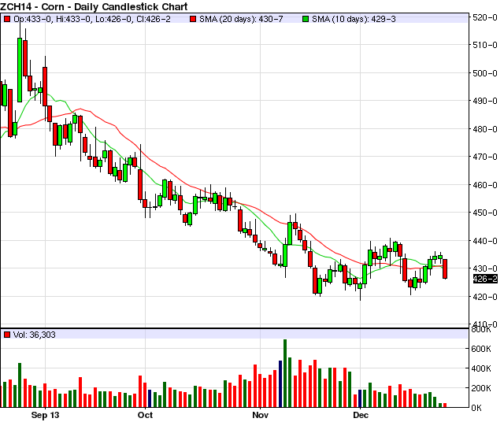Click the Dec date axis label
Viewport: 504px width, 422px height.
[361, 415]
